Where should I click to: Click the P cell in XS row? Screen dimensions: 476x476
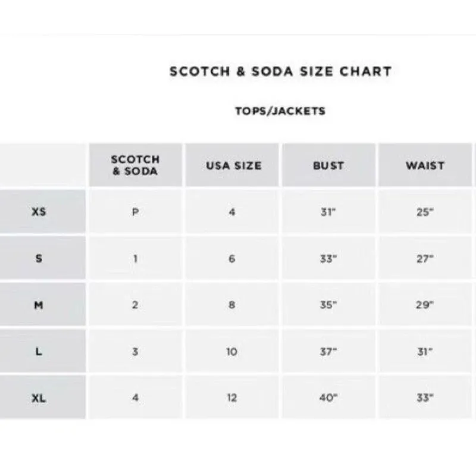(135, 212)
